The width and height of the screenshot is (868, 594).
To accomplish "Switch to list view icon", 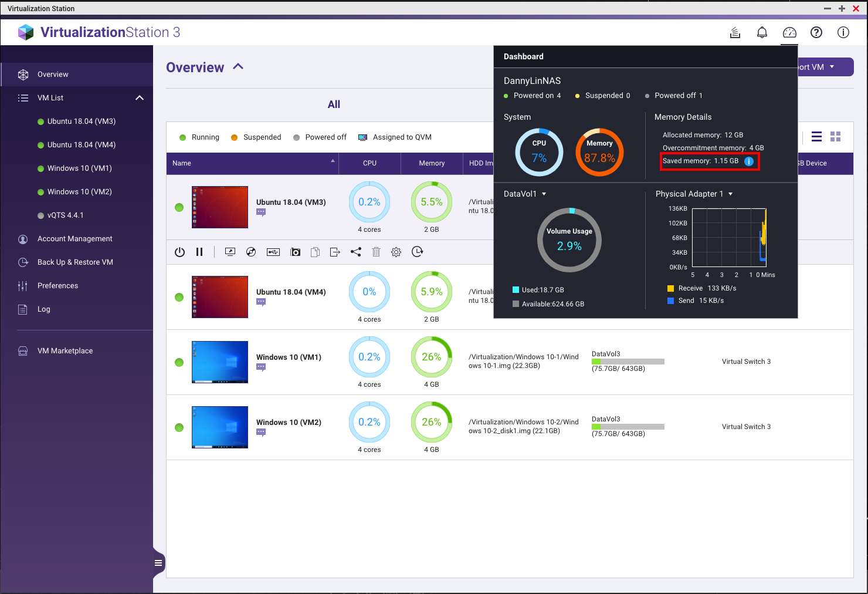I will 816,137.
